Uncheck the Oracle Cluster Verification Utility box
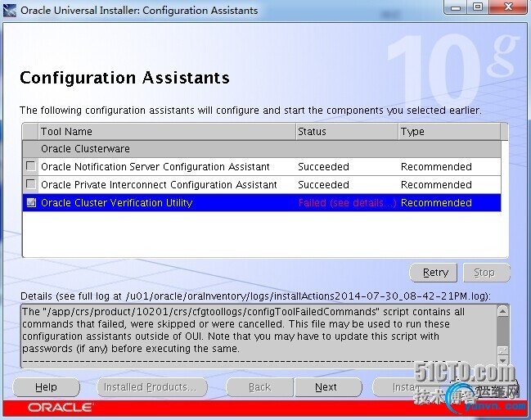The image size is (531, 420). tap(31, 202)
